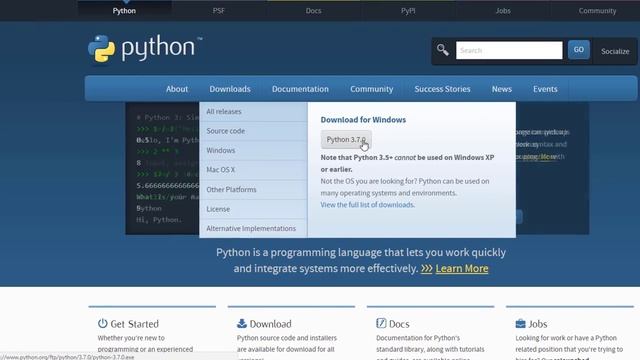The width and height of the screenshot is (640, 360).
Task: Open the News menu
Action: pyautogui.click(x=502, y=89)
